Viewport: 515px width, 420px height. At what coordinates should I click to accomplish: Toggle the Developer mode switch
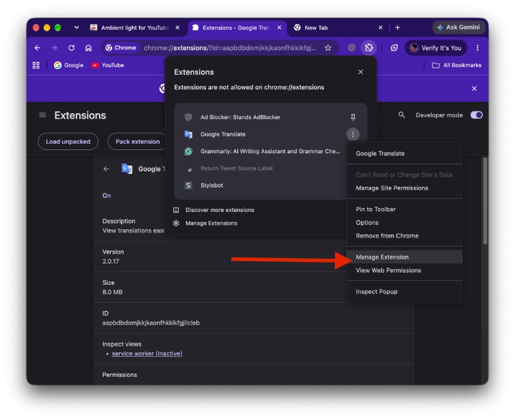tap(476, 115)
